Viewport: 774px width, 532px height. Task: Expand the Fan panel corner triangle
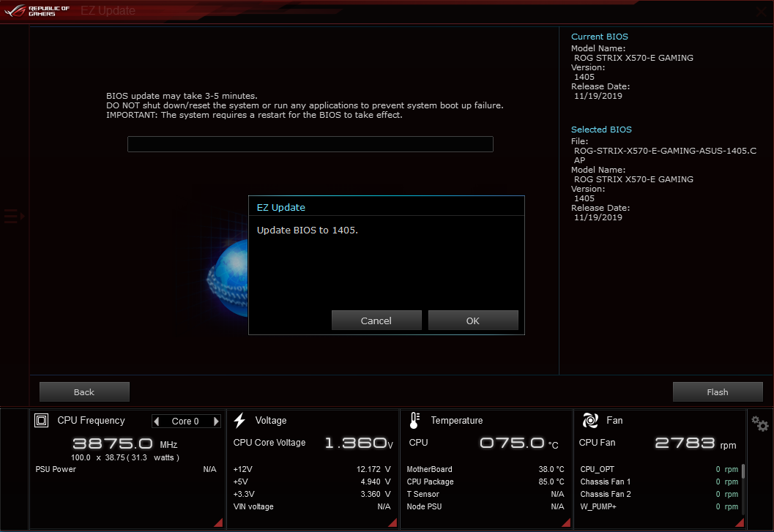click(x=740, y=522)
